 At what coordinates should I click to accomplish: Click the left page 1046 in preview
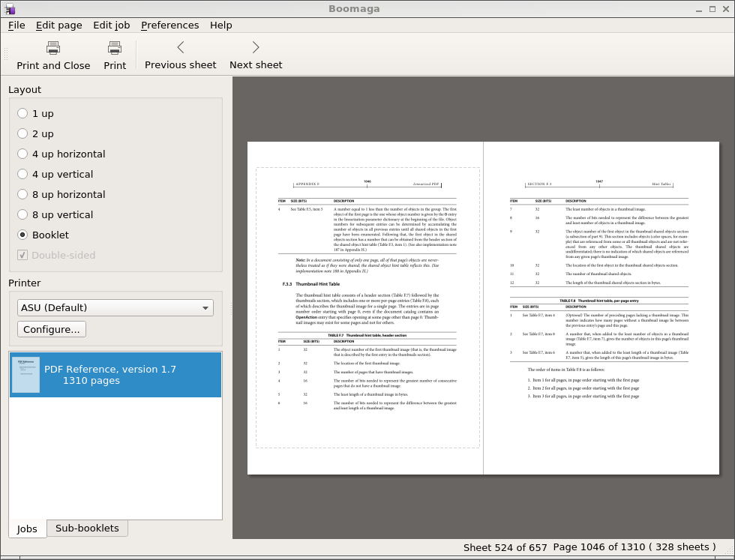tap(367, 307)
